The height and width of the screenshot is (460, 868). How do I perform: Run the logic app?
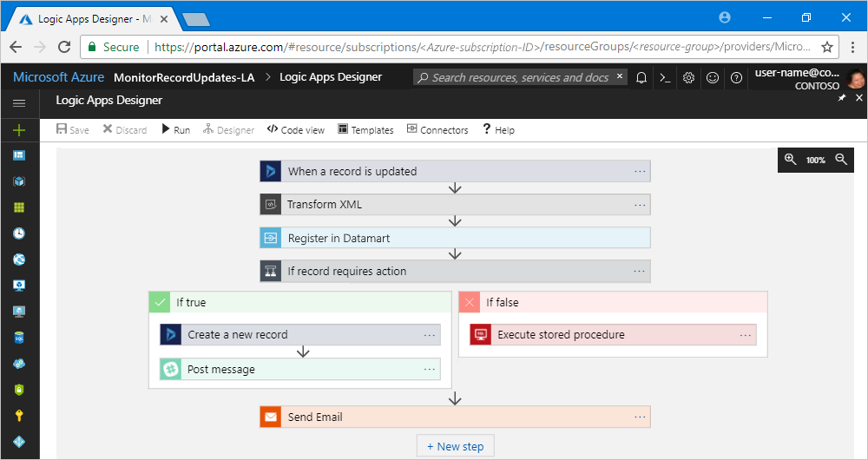[x=175, y=129]
